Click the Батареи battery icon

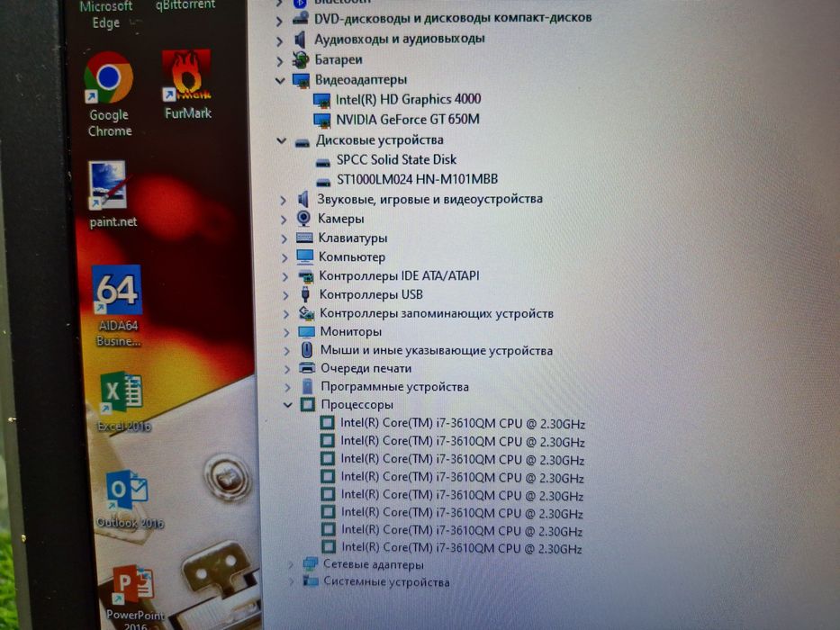point(301,60)
